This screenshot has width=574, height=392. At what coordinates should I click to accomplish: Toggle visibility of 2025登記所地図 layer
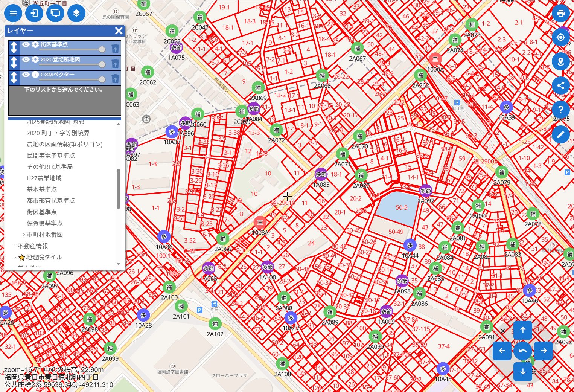[x=26, y=59]
